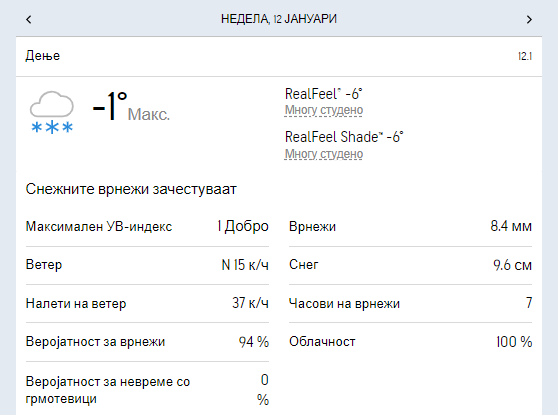
Task: Select the Веројатност за врнежи 94 % row
Action: click(x=147, y=342)
